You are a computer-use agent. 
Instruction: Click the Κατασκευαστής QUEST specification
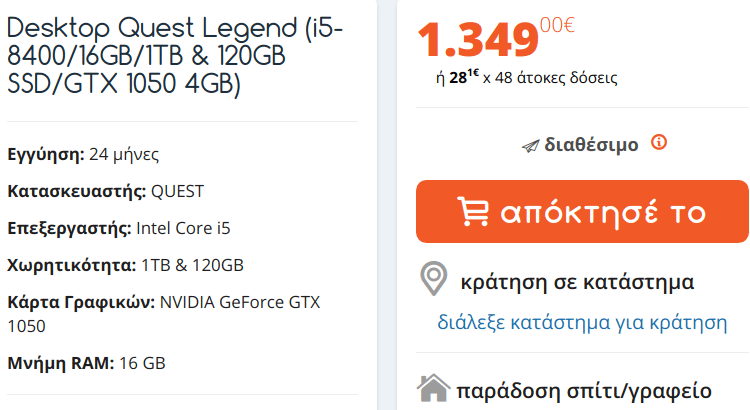(x=106, y=191)
